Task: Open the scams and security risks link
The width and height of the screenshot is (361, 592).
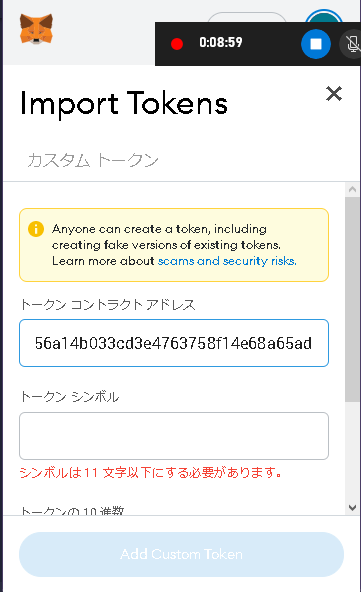Action: pyautogui.click(x=227, y=261)
